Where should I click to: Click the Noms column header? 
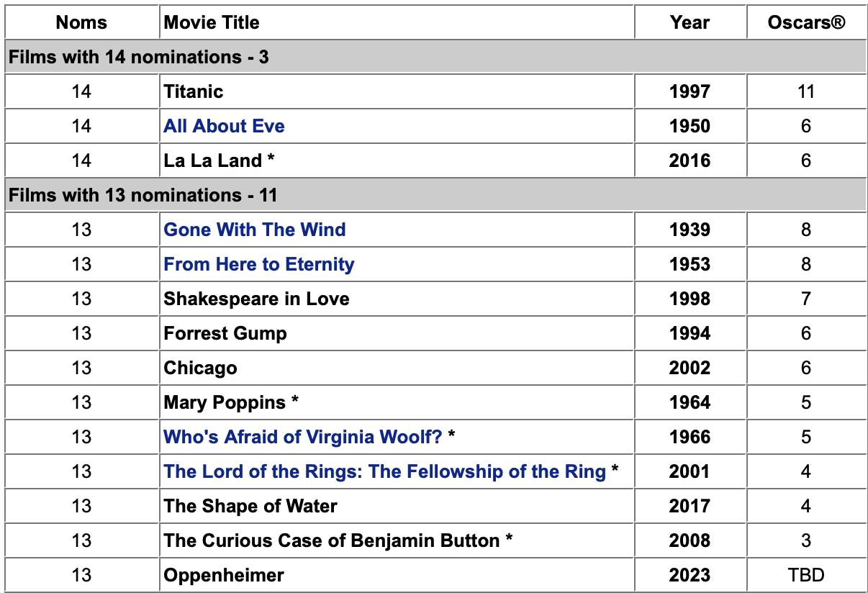point(81,22)
